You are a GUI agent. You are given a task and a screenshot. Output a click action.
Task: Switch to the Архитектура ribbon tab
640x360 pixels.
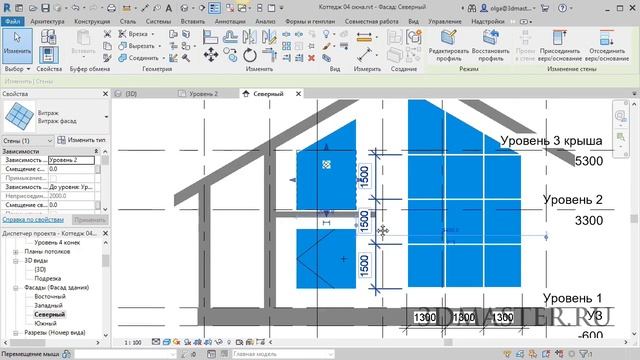47,21
